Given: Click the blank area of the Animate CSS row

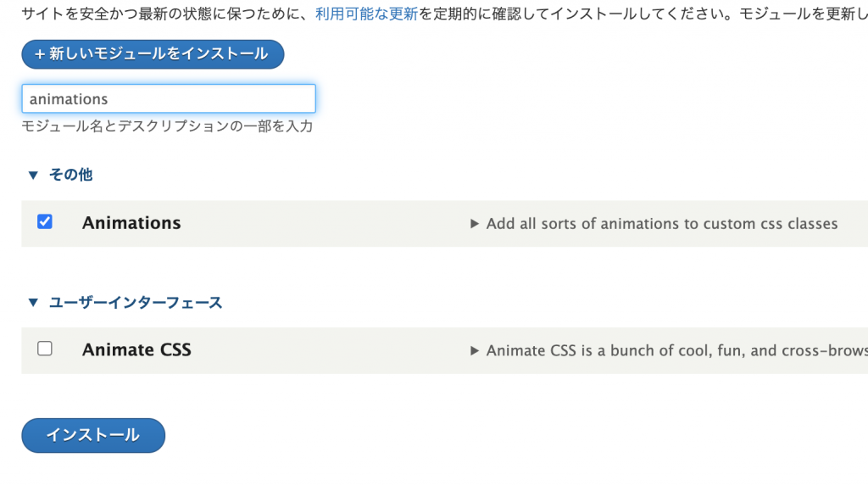Looking at the screenshot, I should point(331,350).
